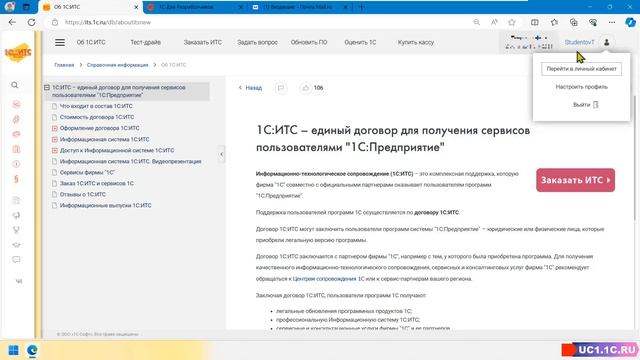Screen dimensions: 640x360
Task: Open the browser favorites list icon
Action: 554,22
